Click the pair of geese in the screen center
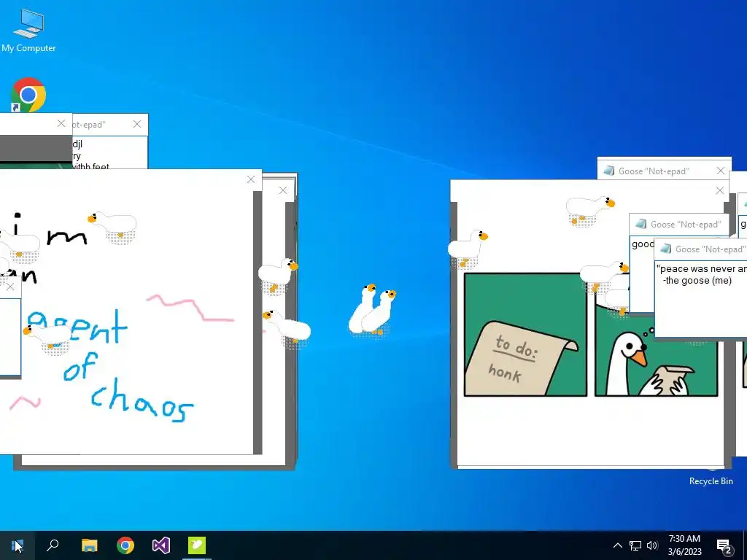Image resolution: width=747 pixels, height=560 pixels. [x=373, y=309]
